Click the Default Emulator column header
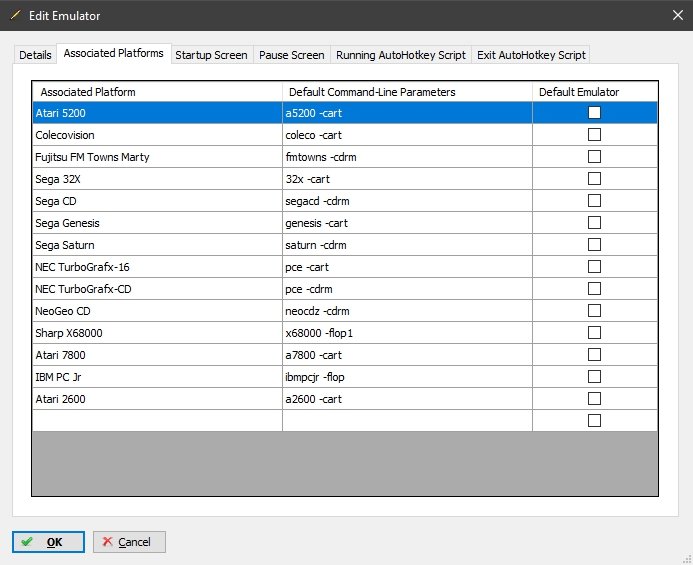This screenshot has height=565, width=693. pos(595,92)
